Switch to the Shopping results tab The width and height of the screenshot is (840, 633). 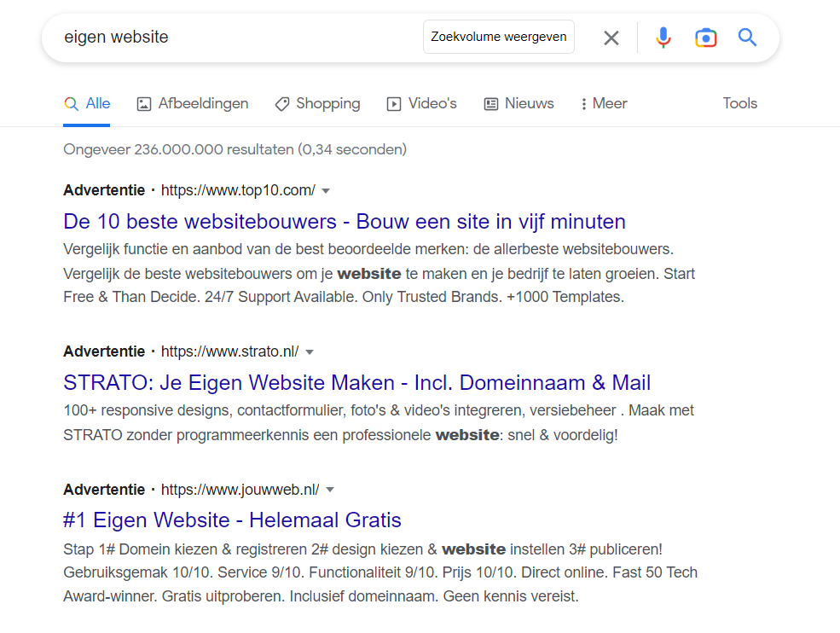click(317, 104)
